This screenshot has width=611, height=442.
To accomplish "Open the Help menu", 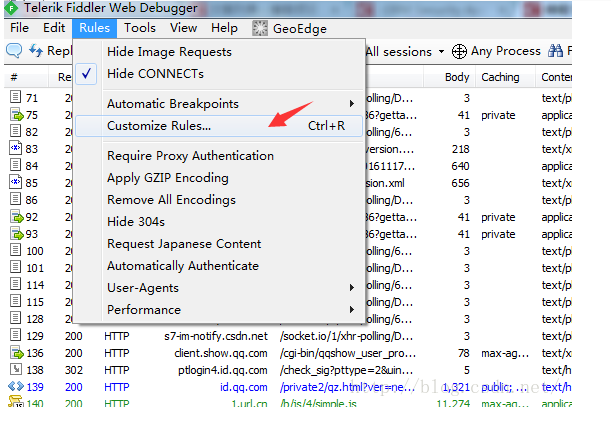I will pos(224,28).
